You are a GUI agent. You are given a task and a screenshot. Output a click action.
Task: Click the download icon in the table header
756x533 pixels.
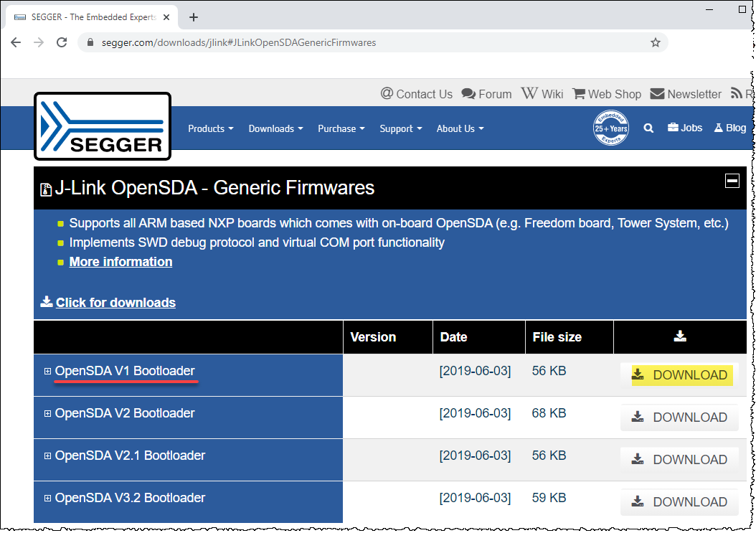point(680,336)
